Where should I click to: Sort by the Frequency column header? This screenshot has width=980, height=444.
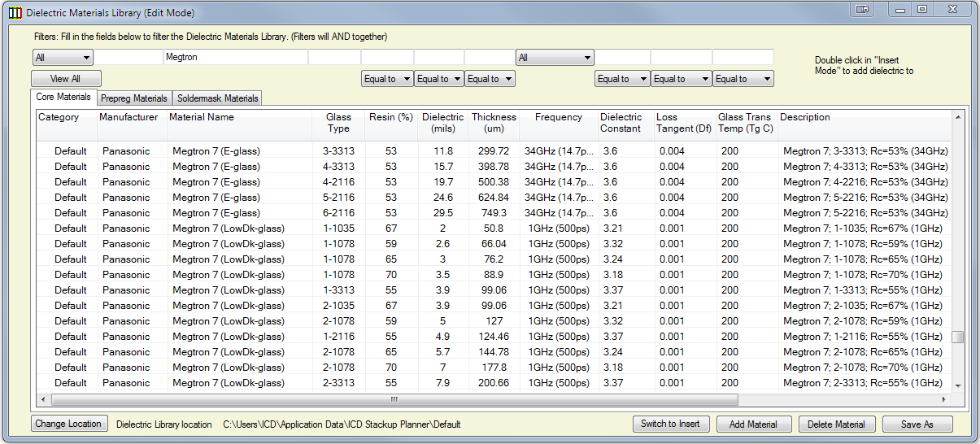pos(559,124)
